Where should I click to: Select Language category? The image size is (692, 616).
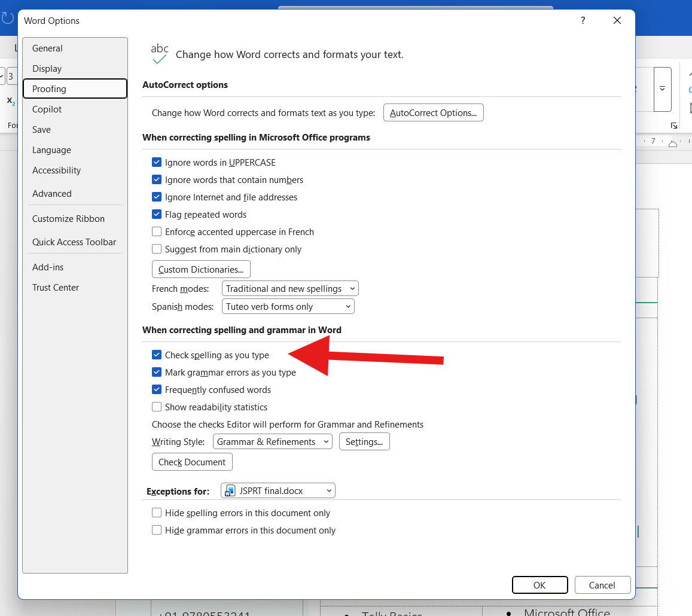click(75, 150)
